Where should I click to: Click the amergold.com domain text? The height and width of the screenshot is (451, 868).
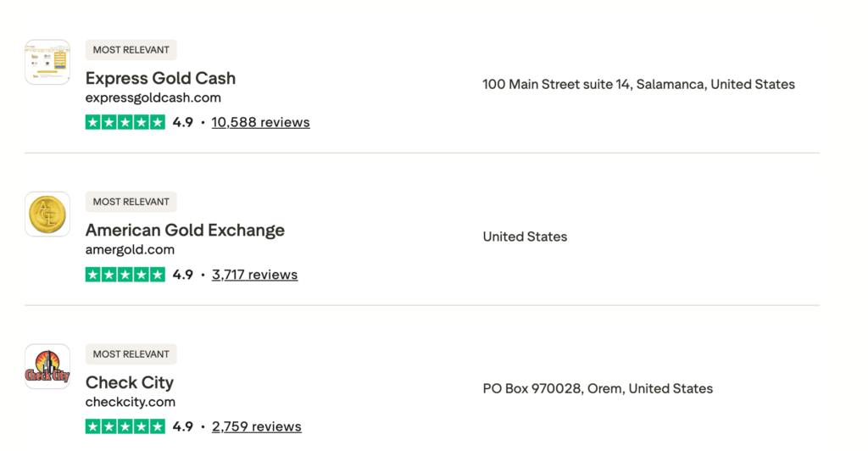[x=130, y=250]
